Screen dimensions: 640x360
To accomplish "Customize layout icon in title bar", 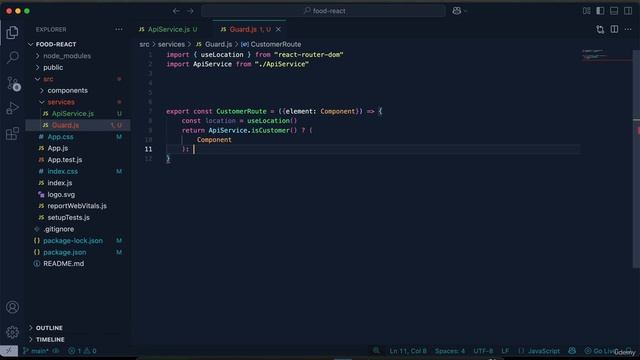I will (x=587, y=11).
